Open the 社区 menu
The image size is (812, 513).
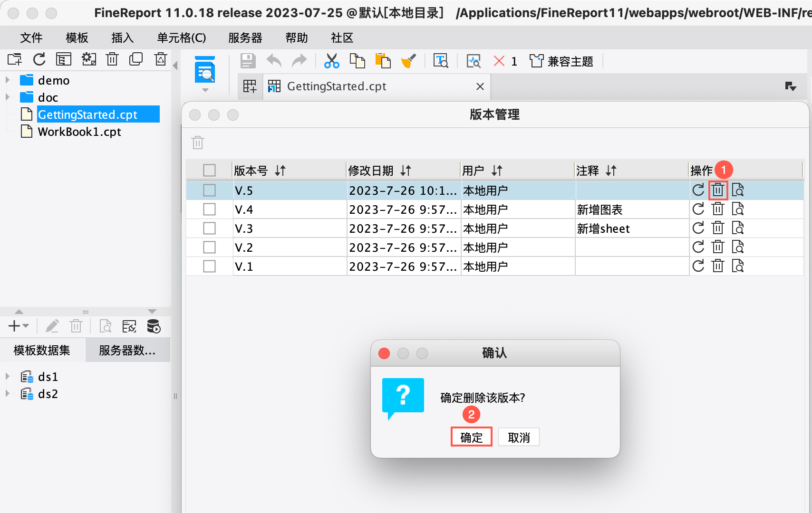(x=342, y=38)
